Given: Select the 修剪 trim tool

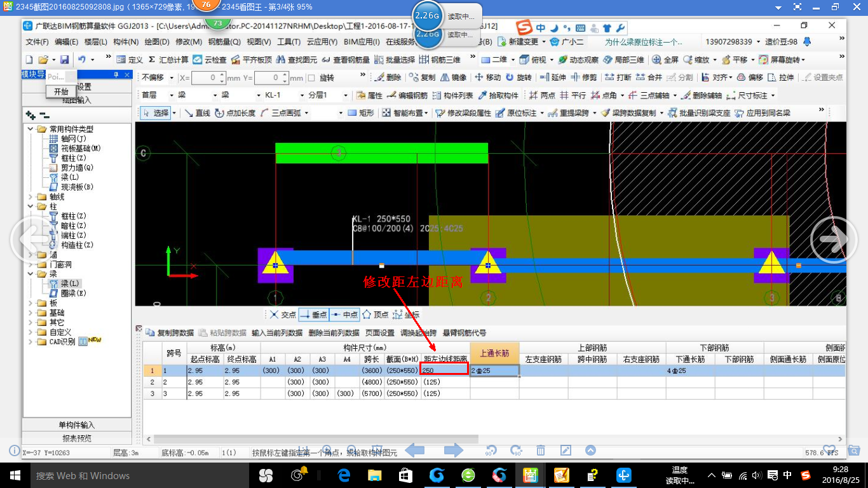Looking at the screenshot, I should click(x=585, y=78).
